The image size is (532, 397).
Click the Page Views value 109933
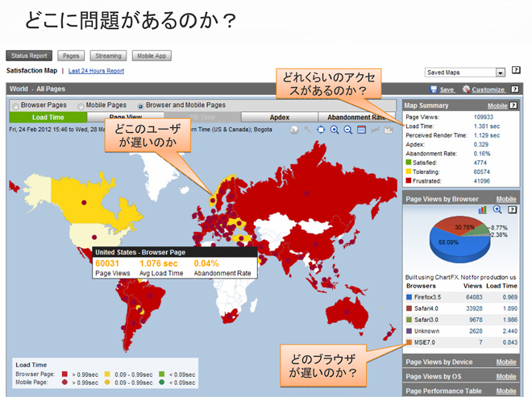click(x=484, y=117)
